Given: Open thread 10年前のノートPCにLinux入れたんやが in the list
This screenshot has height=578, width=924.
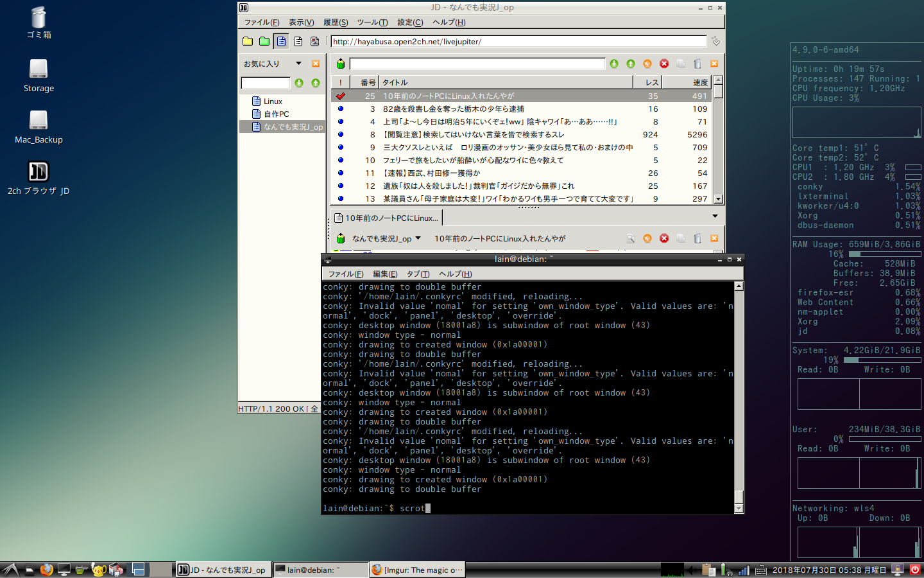Looking at the screenshot, I should click(521, 96).
